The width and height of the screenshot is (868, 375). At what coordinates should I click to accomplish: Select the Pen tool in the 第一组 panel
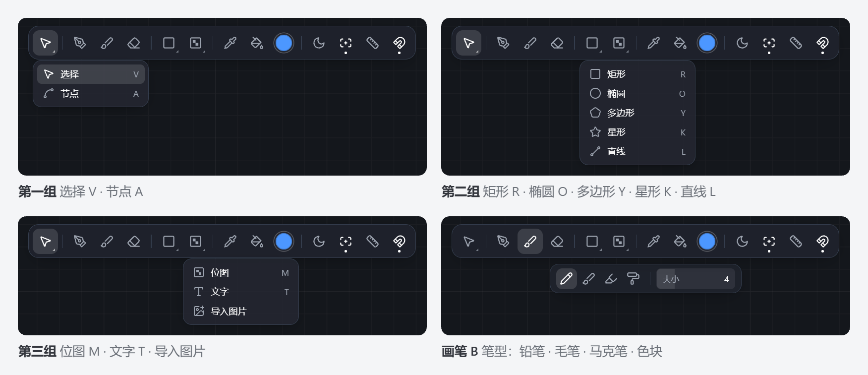(x=80, y=43)
